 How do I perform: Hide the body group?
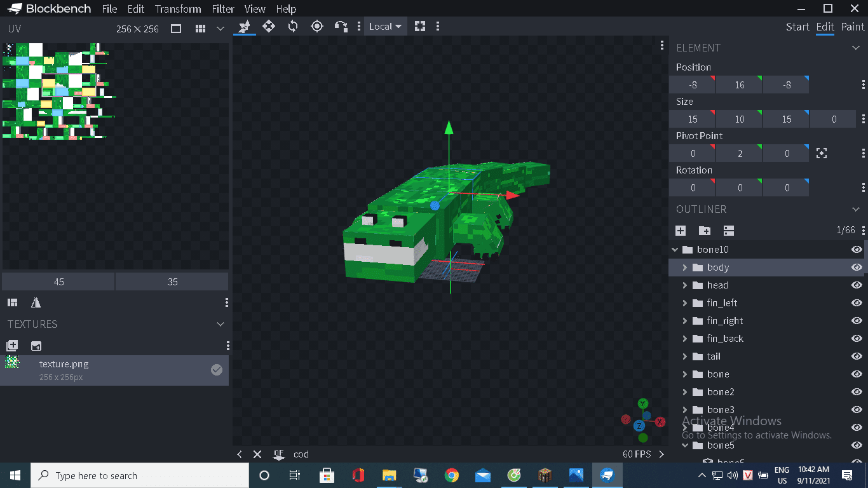point(857,268)
